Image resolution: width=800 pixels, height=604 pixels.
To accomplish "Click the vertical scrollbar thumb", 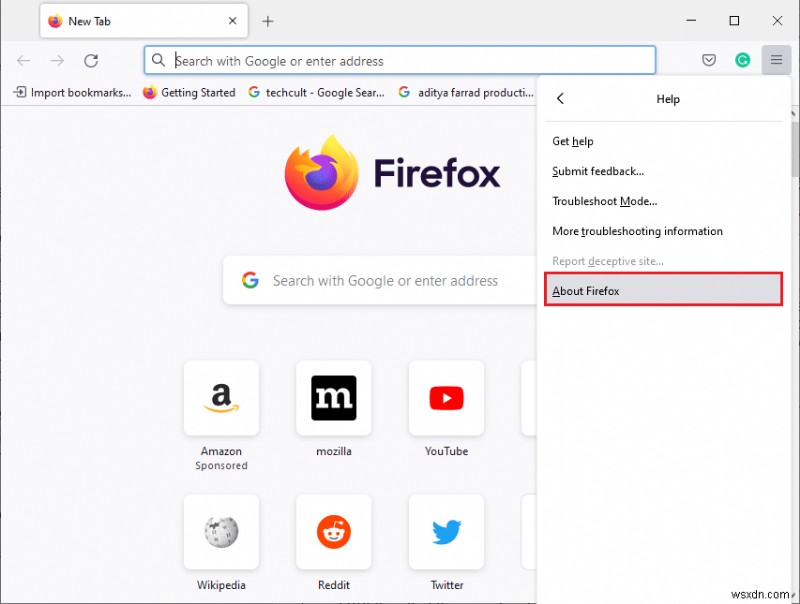I will click(795, 148).
